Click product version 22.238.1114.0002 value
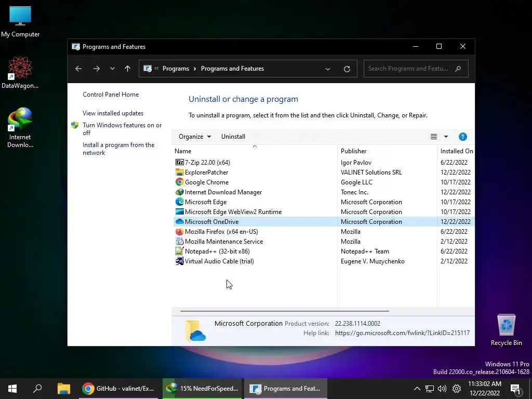 pos(357,323)
